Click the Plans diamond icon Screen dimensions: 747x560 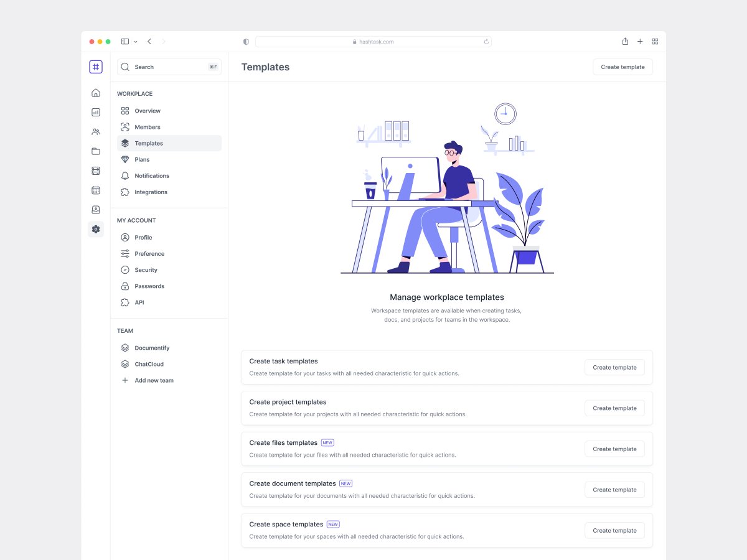pos(125,159)
